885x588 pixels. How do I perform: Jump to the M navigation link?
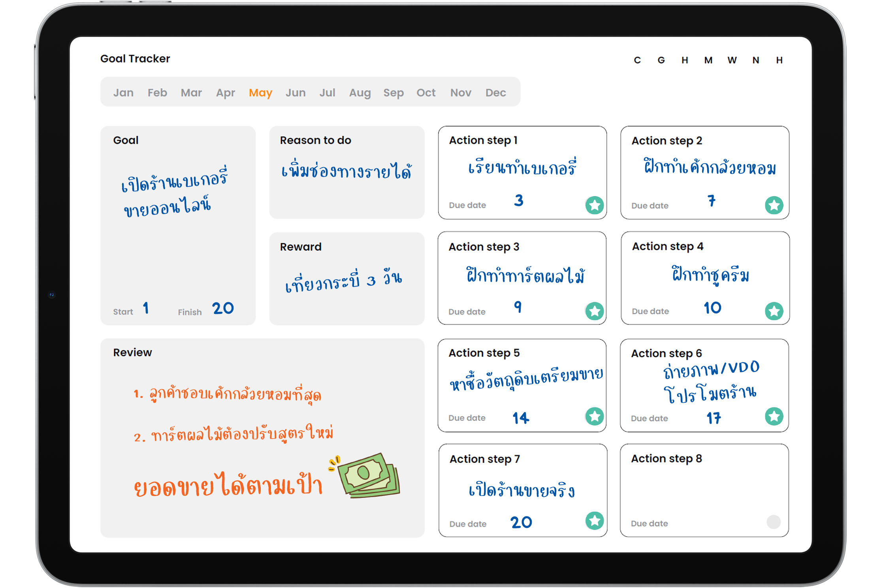(x=708, y=60)
